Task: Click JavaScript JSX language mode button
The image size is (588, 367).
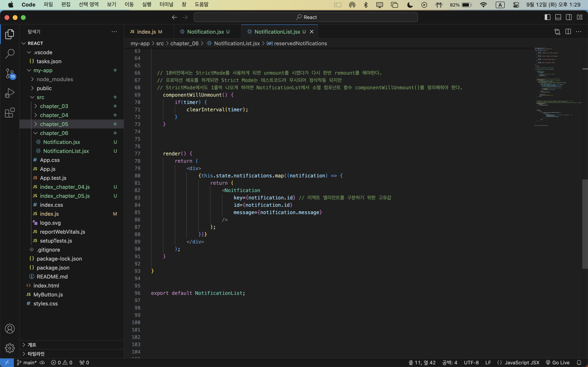Action: (x=522, y=362)
